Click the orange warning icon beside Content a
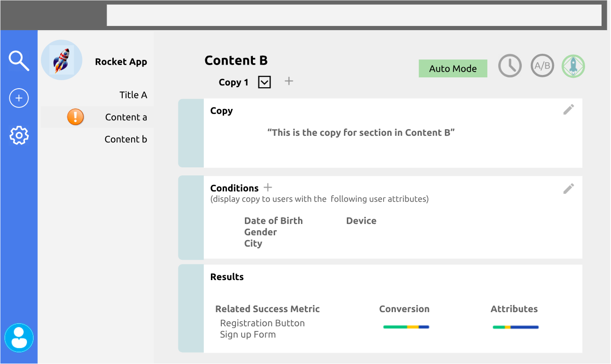 75,117
